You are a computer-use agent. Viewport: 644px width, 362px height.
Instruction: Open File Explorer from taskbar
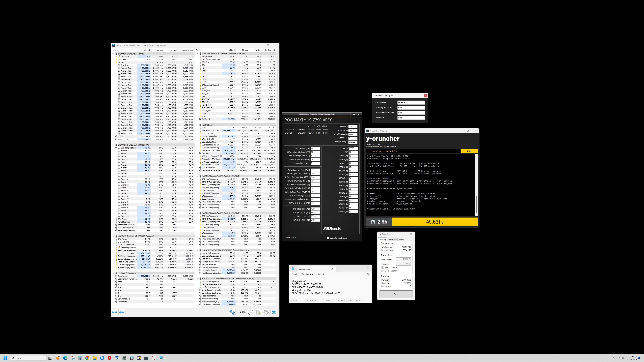94,358
